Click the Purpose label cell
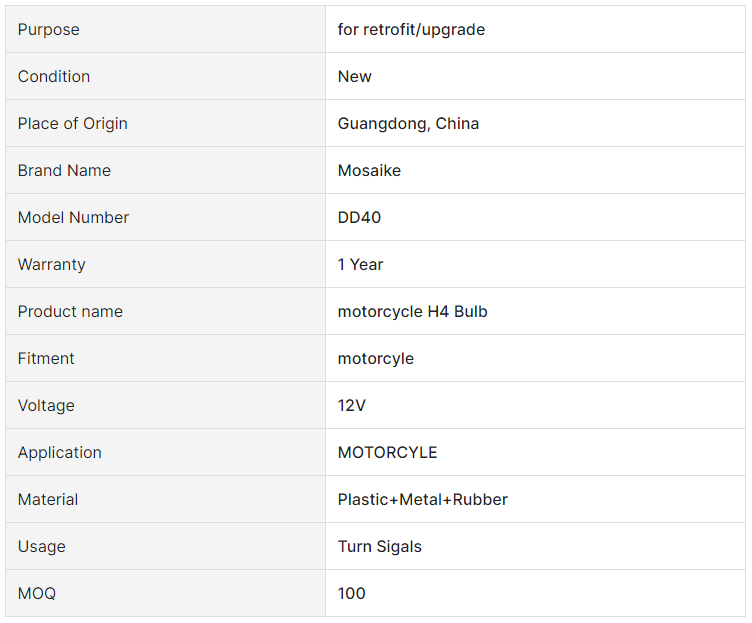Screen dimensions: 752x623 [165, 29]
